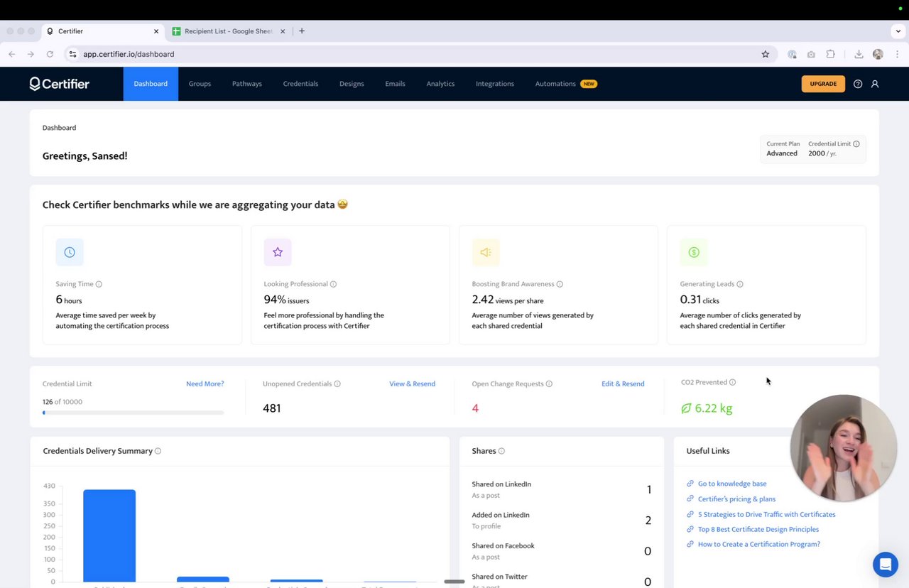
Task: Open the browser Downloads icon
Action: pos(859,54)
